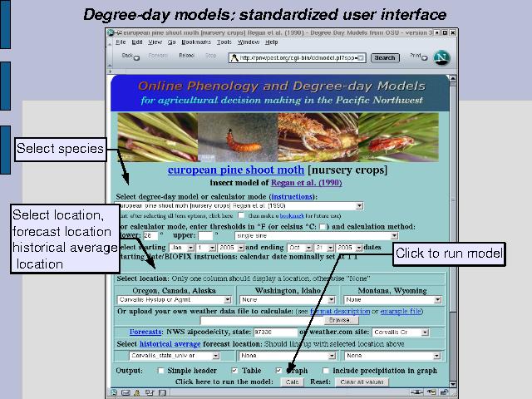Click the Calc button to run model
This screenshot has width=532, height=399.
[292, 382]
